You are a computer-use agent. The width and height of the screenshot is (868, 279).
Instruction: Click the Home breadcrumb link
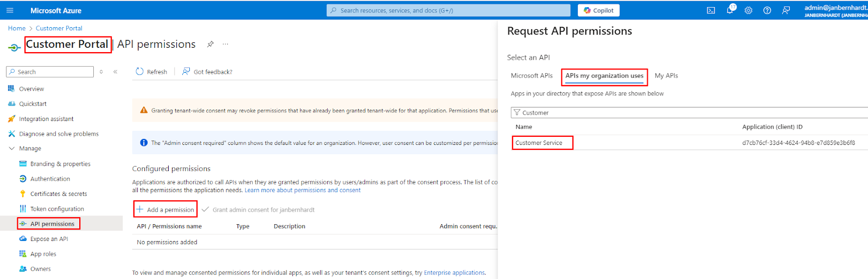pos(16,28)
